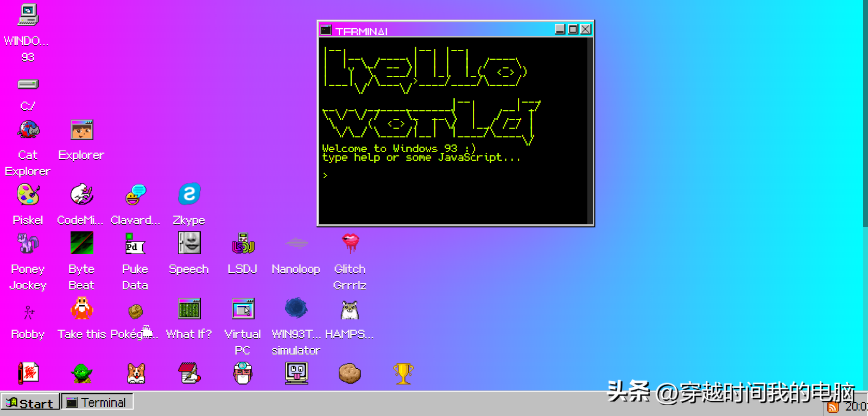Close the Terminal window
This screenshot has width=868, height=416.
pos(586,29)
